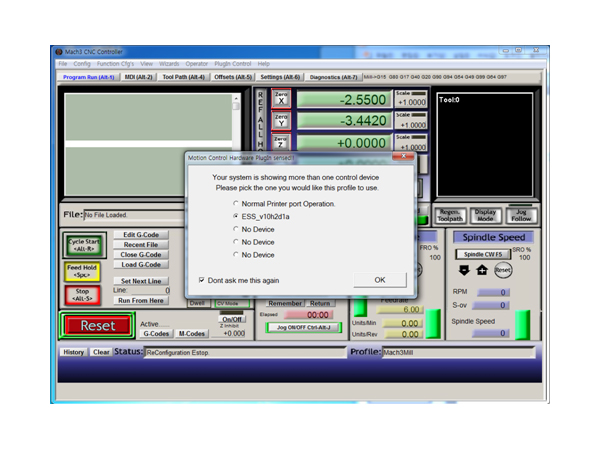This screenshot has width=600, height=450.
Task: Hit the red Stop button
Action: (83, 295)
